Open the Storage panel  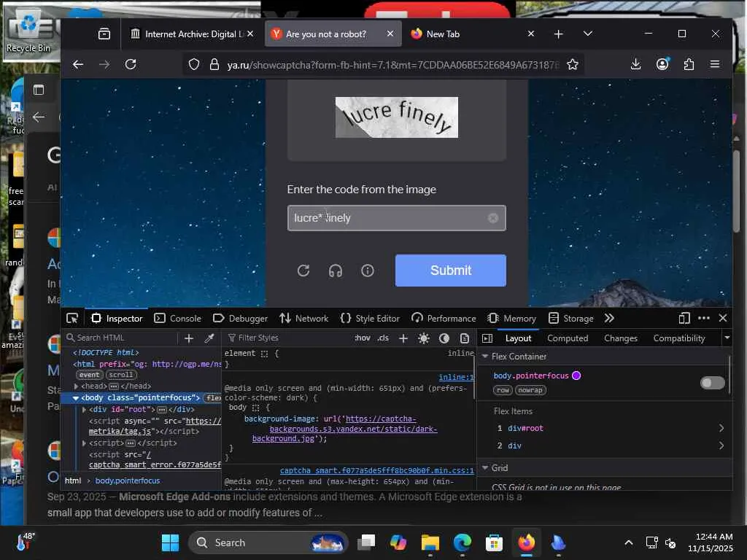click(x=570, y=318)
